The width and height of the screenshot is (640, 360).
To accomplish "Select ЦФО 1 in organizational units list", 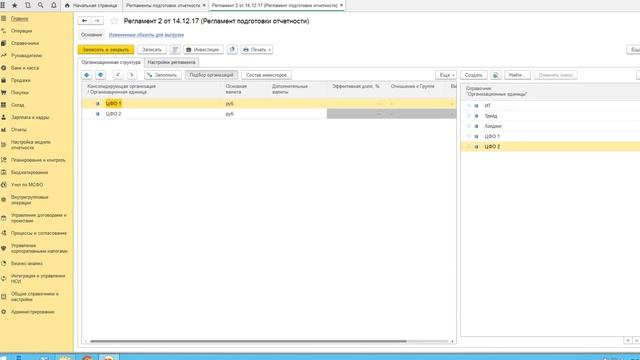I will pyautogui.click(x=550, y=136).
